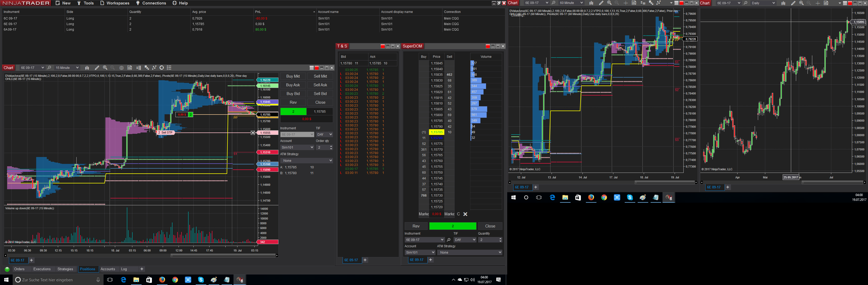Viewport: 868px width, 285px height.
Task: Open data box in Daily chart
Action: click(x=826, y=3)
